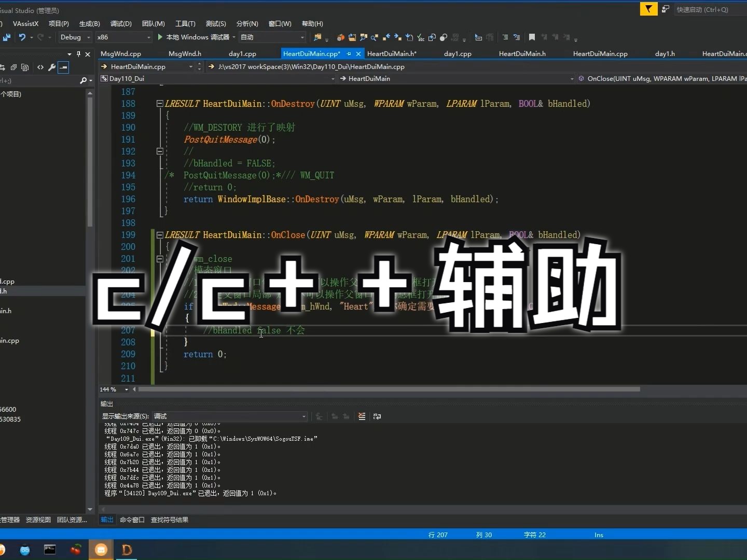Click the 快速启动 search box
This screenshot has height=560, width=747.
click(x=711, y=9)
